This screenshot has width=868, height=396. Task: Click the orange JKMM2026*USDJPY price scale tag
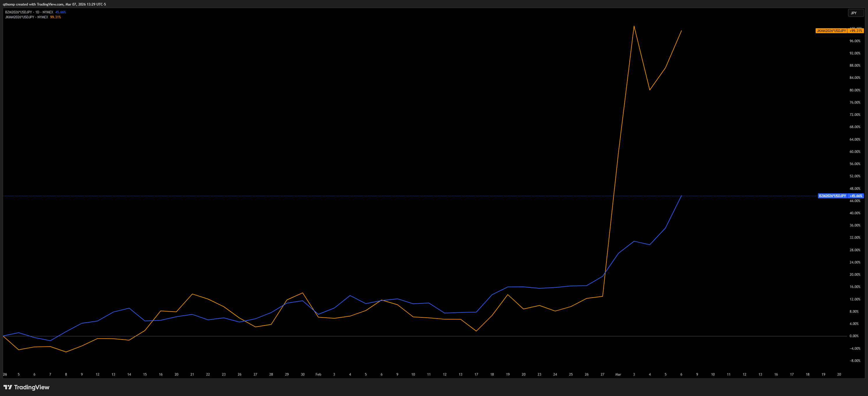tap(831, 31)
